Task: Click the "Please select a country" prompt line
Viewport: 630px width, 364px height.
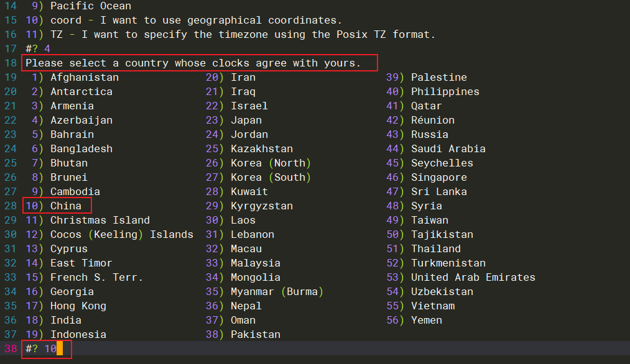Action: pos(193,63)
